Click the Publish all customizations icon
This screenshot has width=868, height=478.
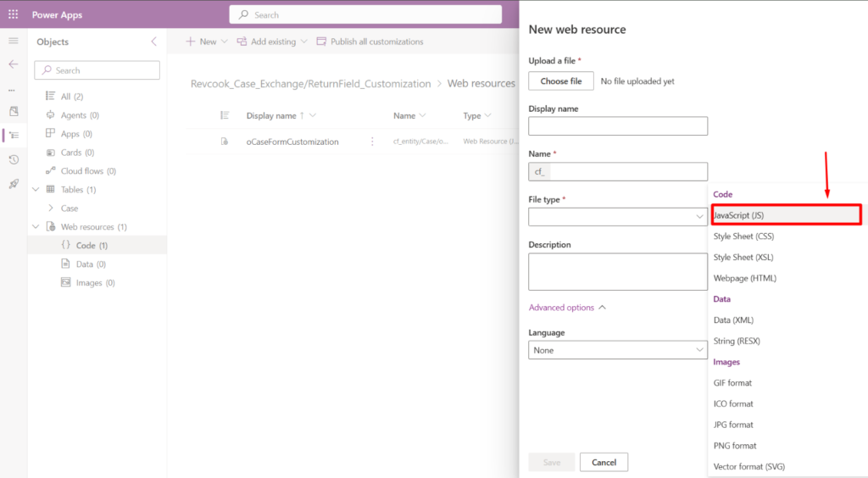click(x=321, y=42)
